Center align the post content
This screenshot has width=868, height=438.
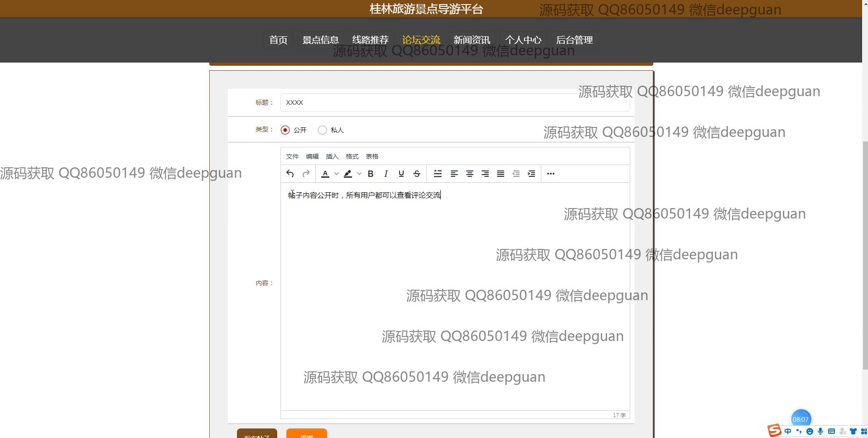(470, 174)
